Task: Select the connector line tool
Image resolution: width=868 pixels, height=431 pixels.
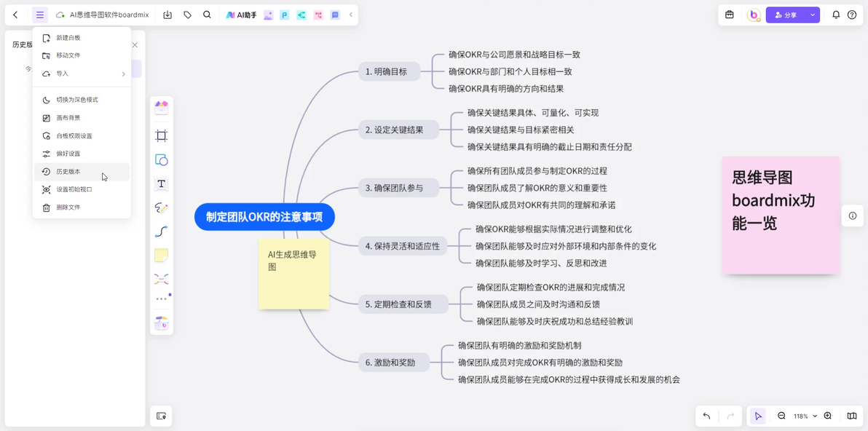Action: pyautogui.click(x=161, y=232)
